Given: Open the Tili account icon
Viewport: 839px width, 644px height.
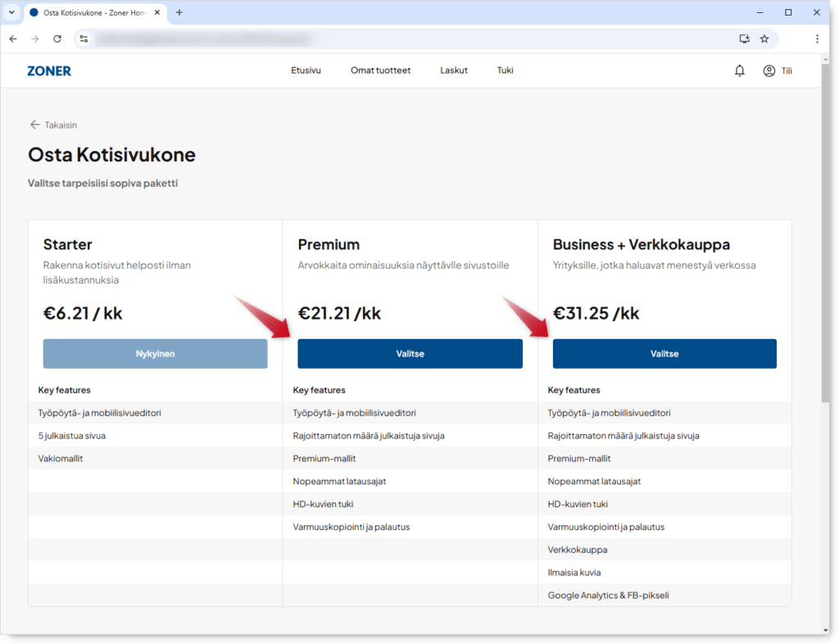Looking at the screenshot, I should click(769, 71).
